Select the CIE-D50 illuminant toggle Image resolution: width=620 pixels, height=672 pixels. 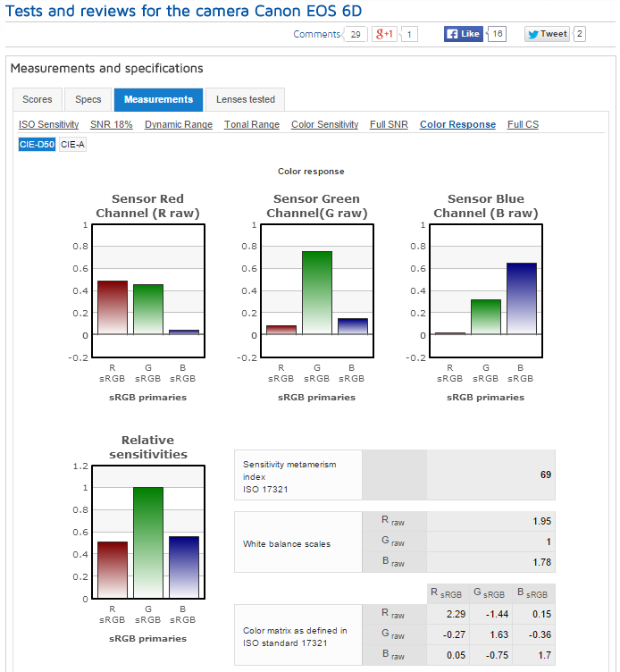(37, 144)
